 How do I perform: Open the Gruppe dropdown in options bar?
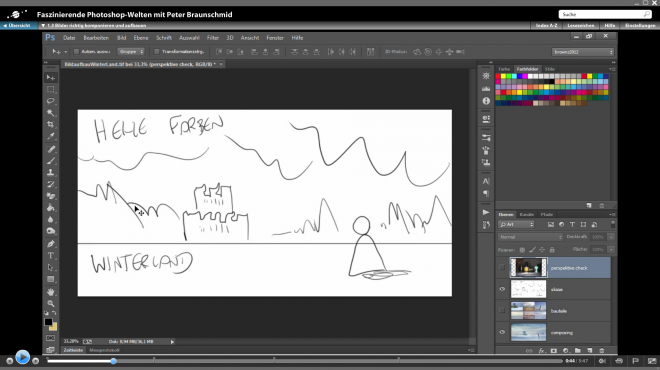[x=131, y=52]
